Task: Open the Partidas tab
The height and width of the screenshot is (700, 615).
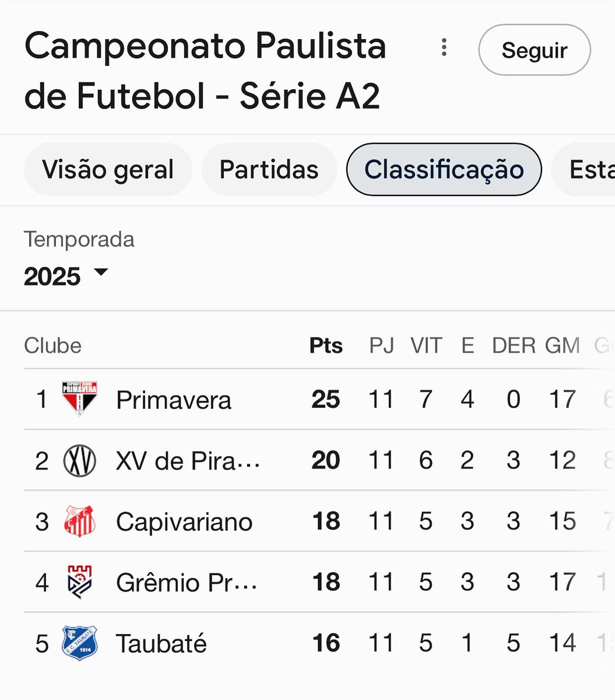Action: point(269,170)
